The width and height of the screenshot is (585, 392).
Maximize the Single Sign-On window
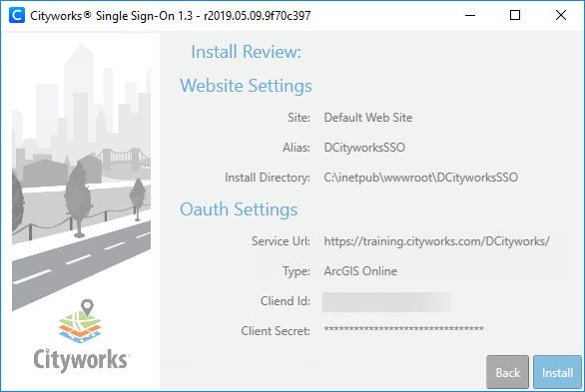point(515,15)
